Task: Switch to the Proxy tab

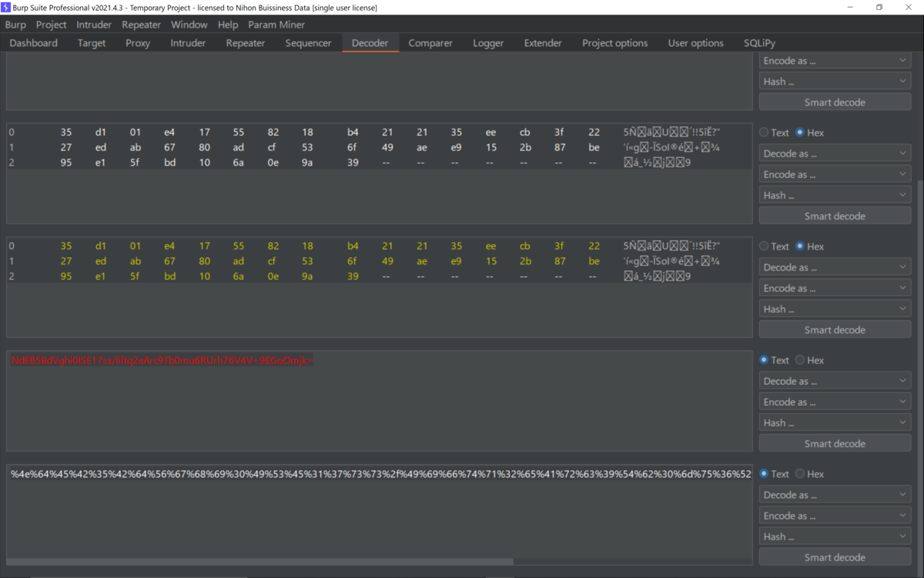Action: point(138,43)
